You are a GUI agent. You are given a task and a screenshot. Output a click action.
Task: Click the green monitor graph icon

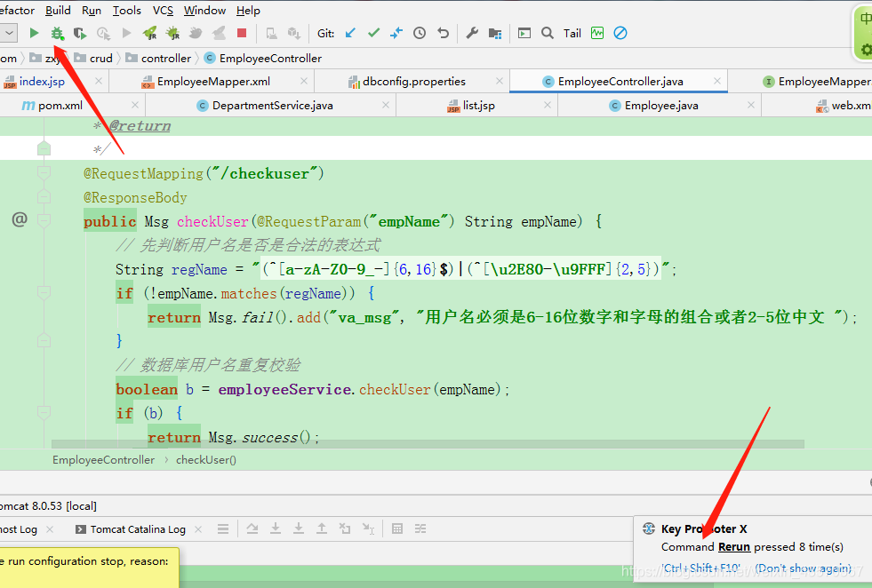[597, 34]
